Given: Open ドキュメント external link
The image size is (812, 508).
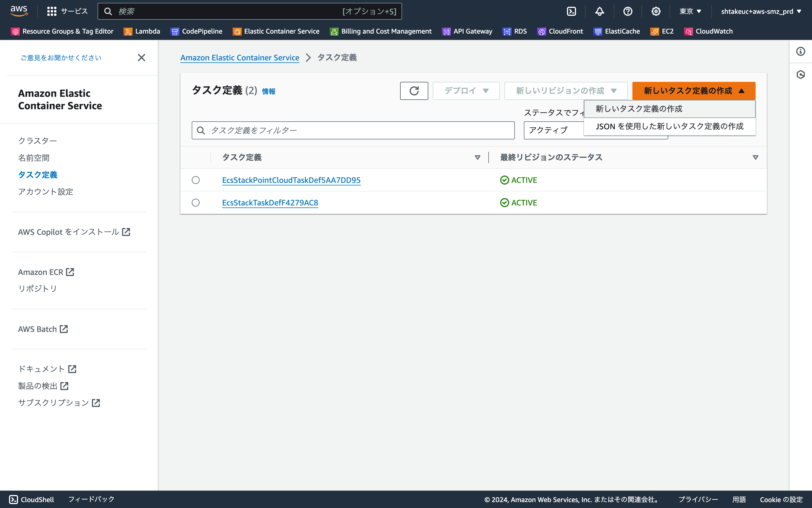Looking at the screenshot, I should point(47,369).
